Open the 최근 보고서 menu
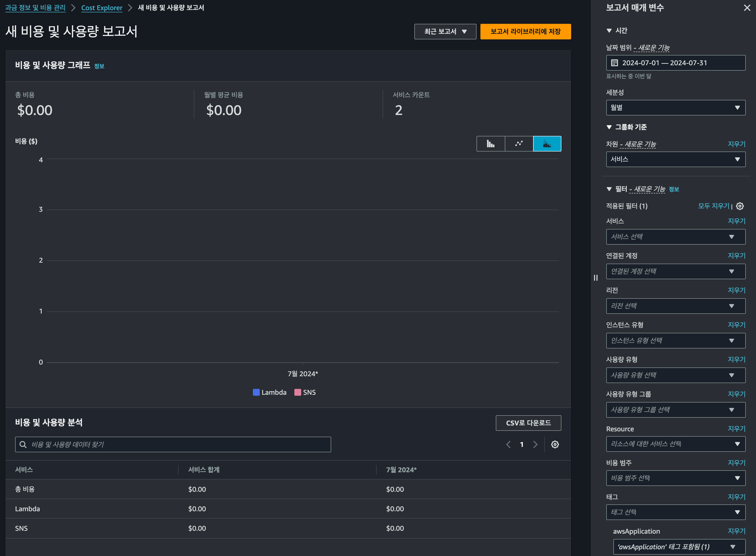This screenshot has height=556, width=756. [445, 32]
